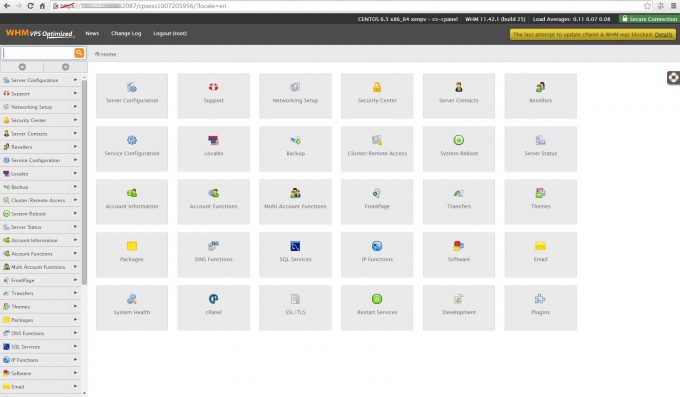
Task: Click Logout (root) in top menu
Action: pos(170,33)
